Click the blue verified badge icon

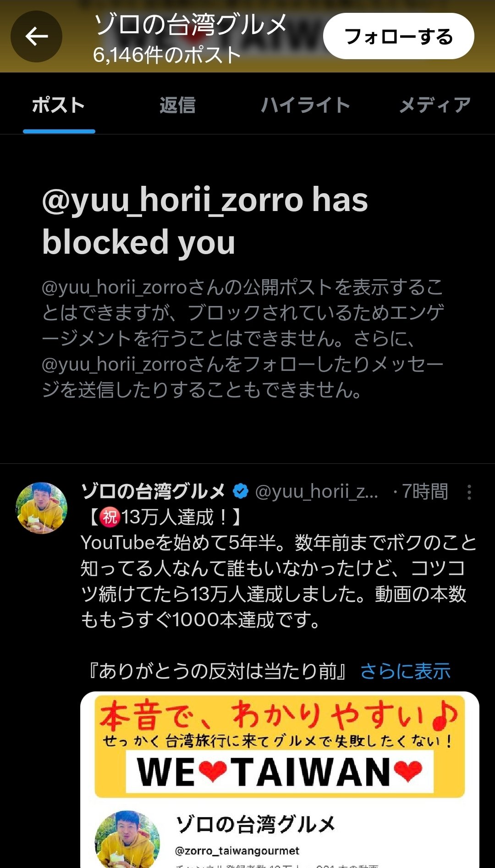point(241,491)
